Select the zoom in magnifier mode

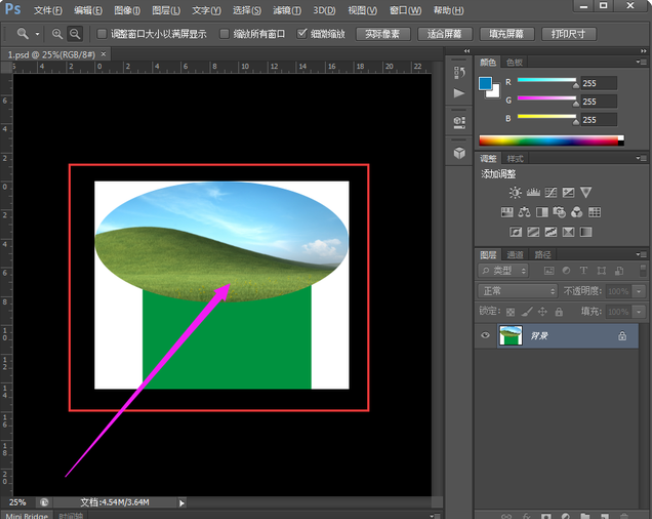(x=57, y=34)
